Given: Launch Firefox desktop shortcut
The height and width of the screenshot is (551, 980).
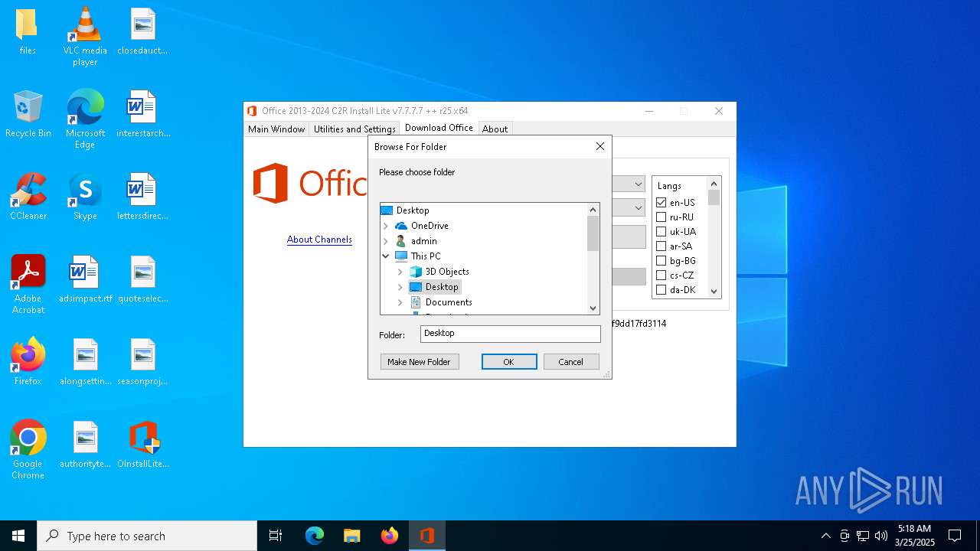Looking at the screenshot, I should tap(28, 362).
